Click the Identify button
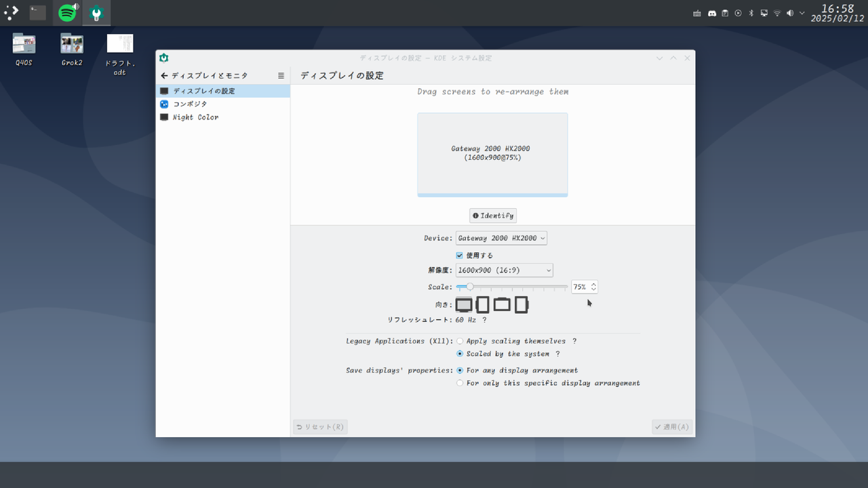This screenshot has height=488, width=868. pos(492,215)
